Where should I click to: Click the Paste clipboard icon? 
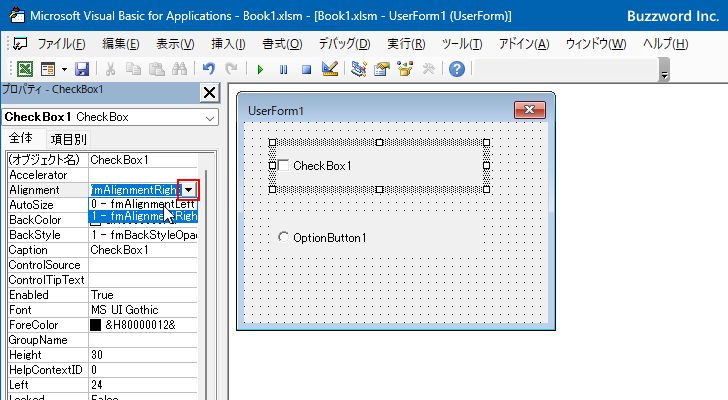tap(156, 69)
